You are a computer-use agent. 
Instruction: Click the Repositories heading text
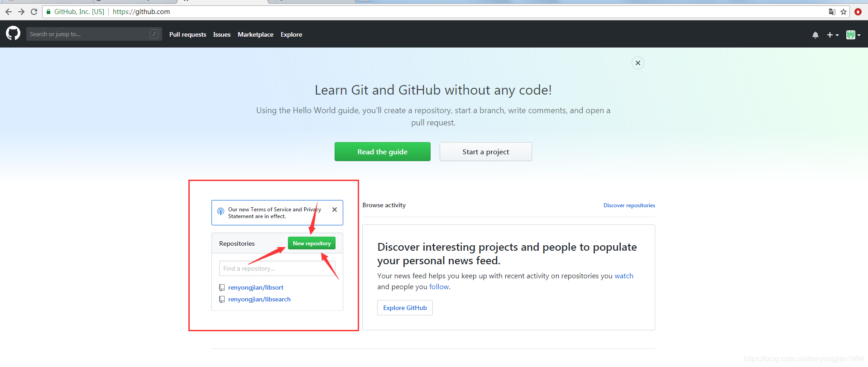point(237,243)
